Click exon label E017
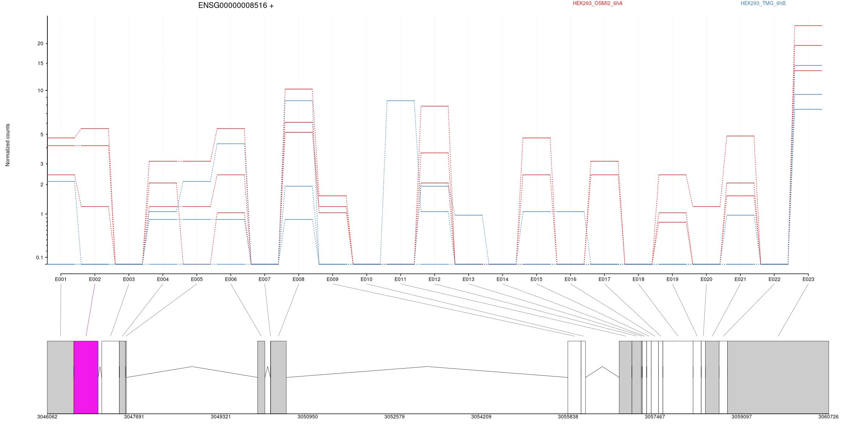The height and width of the screenshot is (434, 868). click(604, 279)
